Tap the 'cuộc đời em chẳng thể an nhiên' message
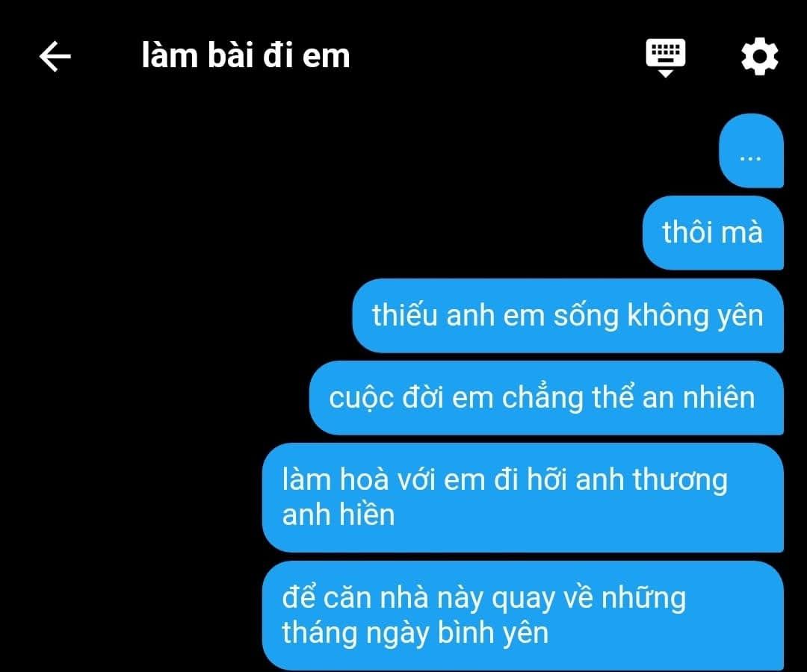807x672 pixels. click(546, 397)
